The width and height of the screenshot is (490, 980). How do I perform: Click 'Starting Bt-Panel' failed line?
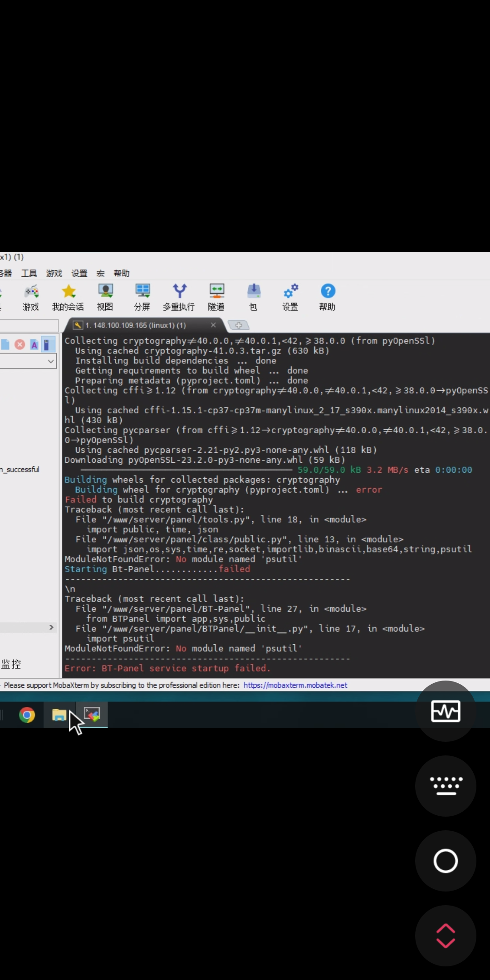coord(157,569)
